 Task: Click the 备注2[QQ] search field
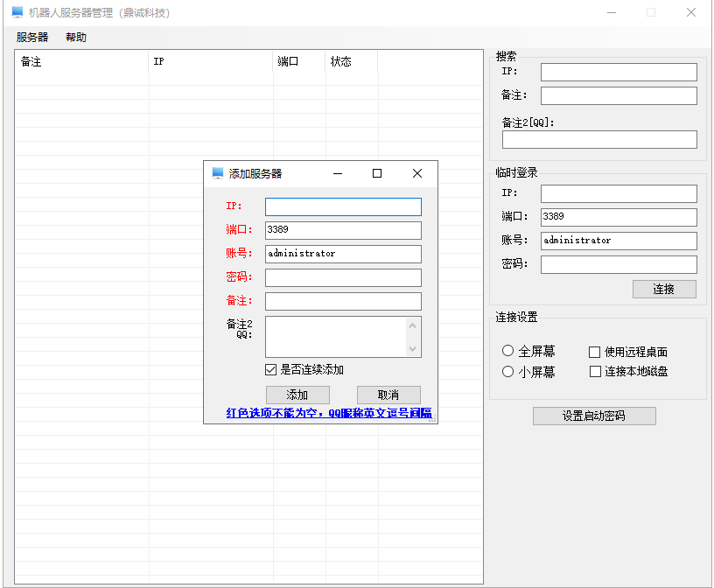pyautogui.click(x=599, y=140)
